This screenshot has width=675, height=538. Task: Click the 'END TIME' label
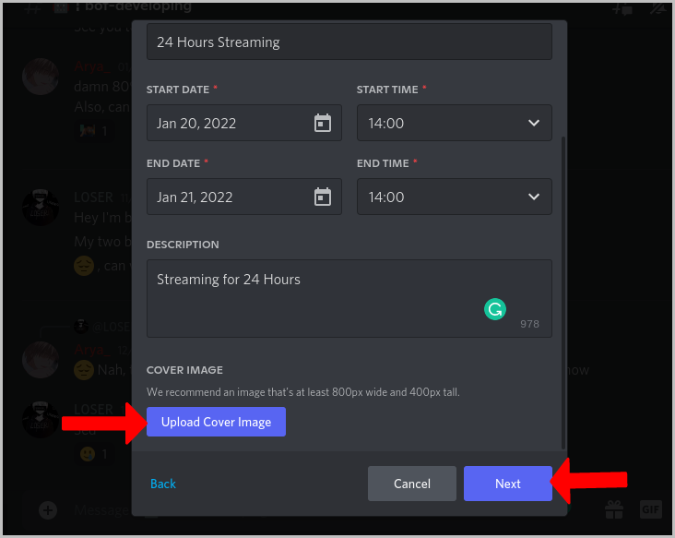pyautogui.click(x=383, y=164)
